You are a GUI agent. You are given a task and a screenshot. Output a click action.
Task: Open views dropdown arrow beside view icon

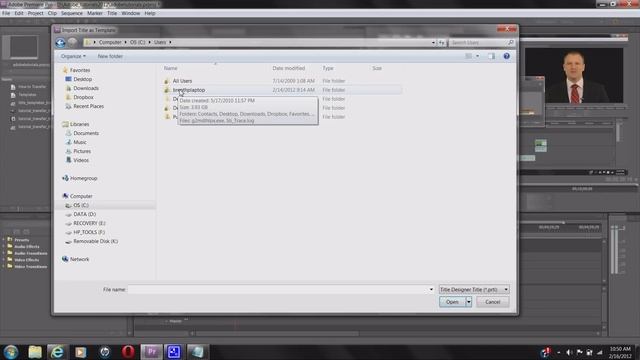click(x=478, y=56)
